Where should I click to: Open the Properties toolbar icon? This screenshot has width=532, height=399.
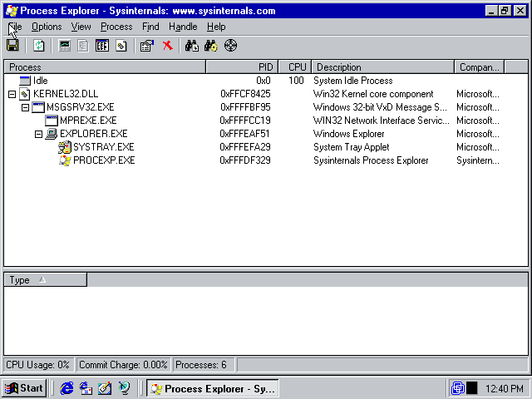[147, 46]
